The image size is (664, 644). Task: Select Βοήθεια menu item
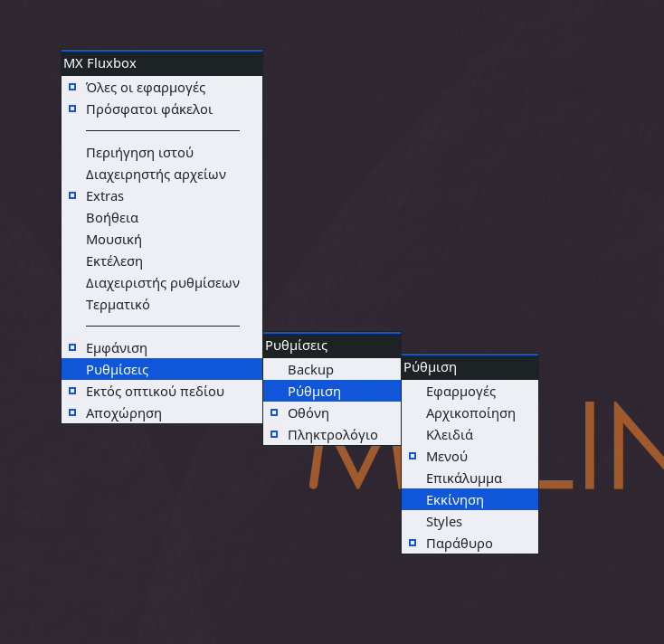[x=162, y=218]
